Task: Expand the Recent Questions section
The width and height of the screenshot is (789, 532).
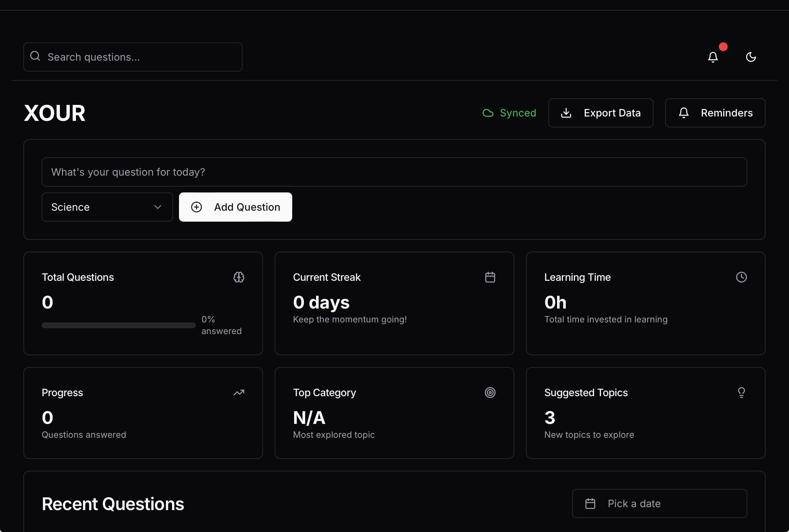Action: click(112, 504)
